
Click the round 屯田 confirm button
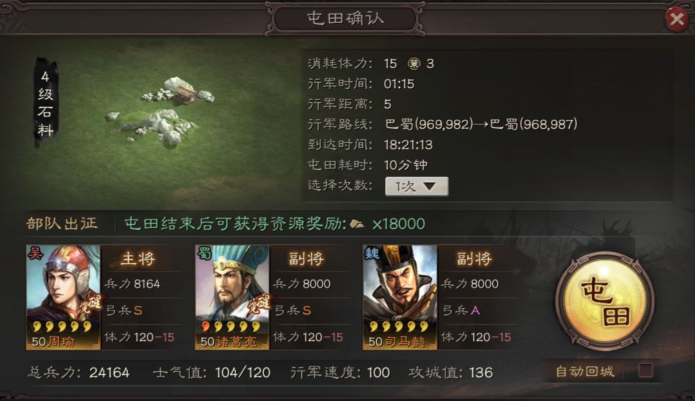click(605, 301)
